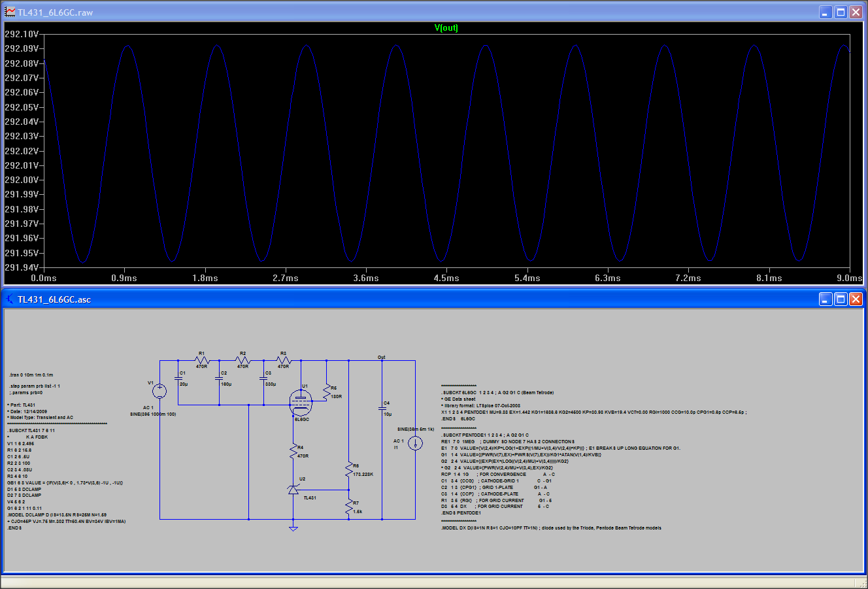868x589 pixels.
Task: Click the .tran 0 10m 1m 0.1m directive
Action: click(31, 375)
